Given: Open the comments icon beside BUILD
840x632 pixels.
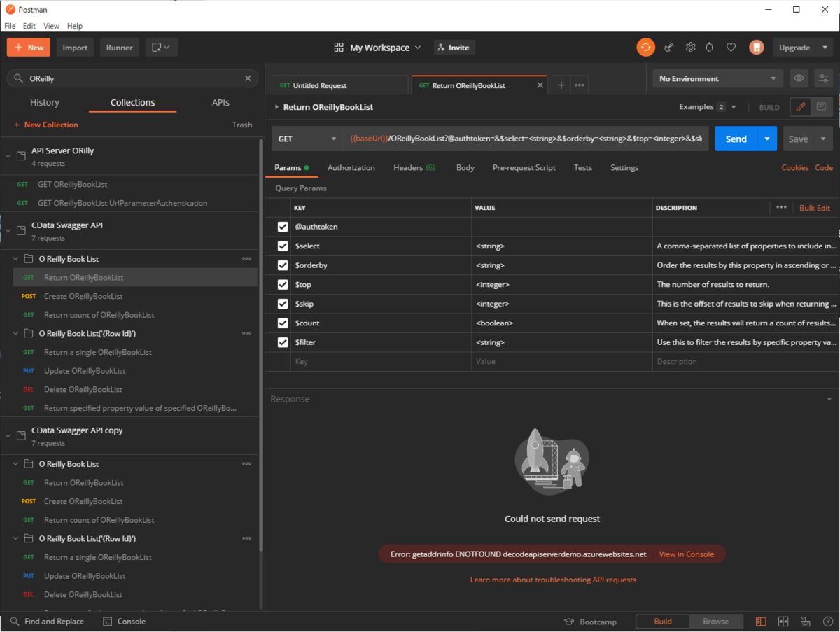Looking at the screenshot, I should point(821,107).
